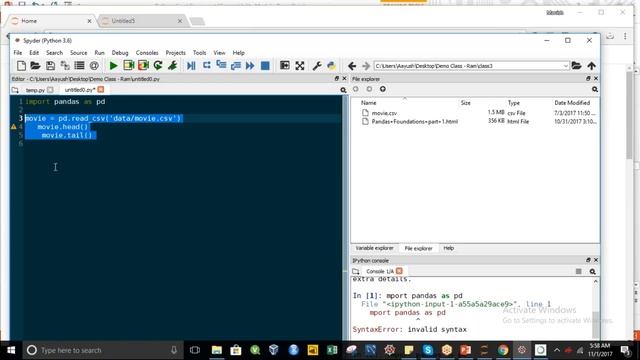
Task: Save the current file using floppy icon
Action: [x=50, y=65]
